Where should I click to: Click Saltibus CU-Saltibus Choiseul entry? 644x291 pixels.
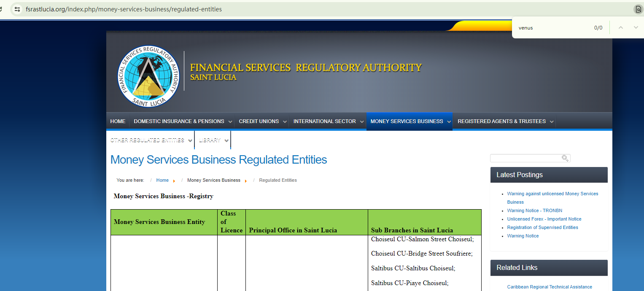click(x=413, y=268)
